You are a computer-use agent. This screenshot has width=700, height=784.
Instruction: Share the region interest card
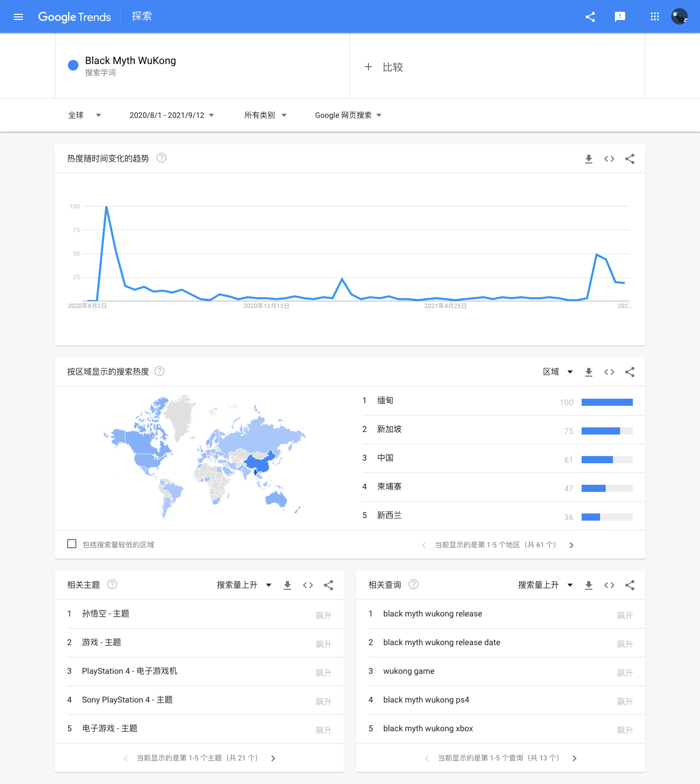[x=630, y=372]
